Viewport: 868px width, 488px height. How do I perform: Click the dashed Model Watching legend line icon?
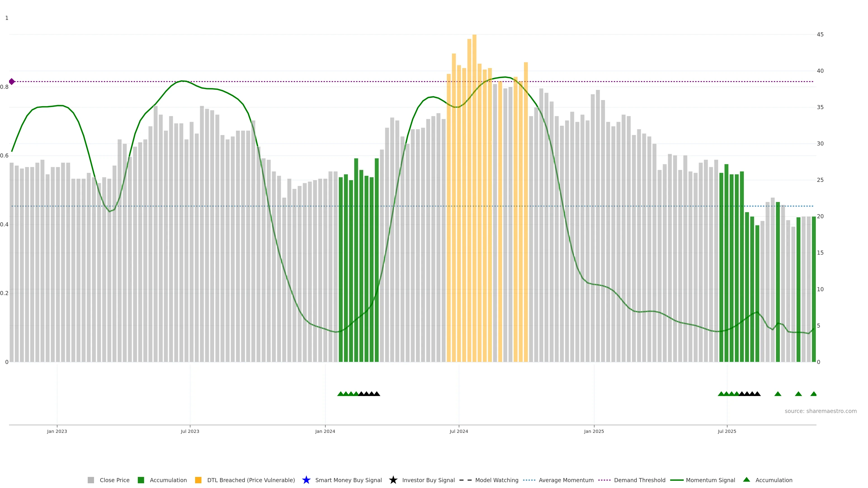[x=465, y=480]
